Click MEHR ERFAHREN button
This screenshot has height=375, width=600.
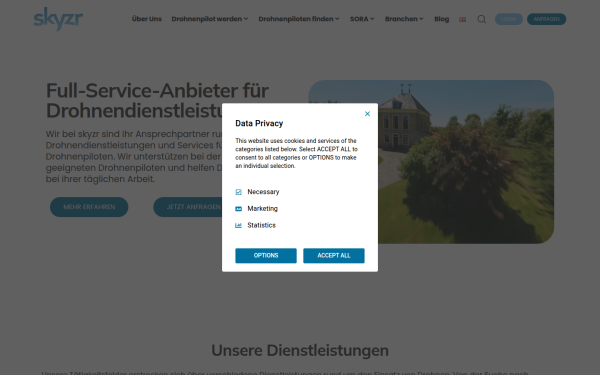point(89,207)
